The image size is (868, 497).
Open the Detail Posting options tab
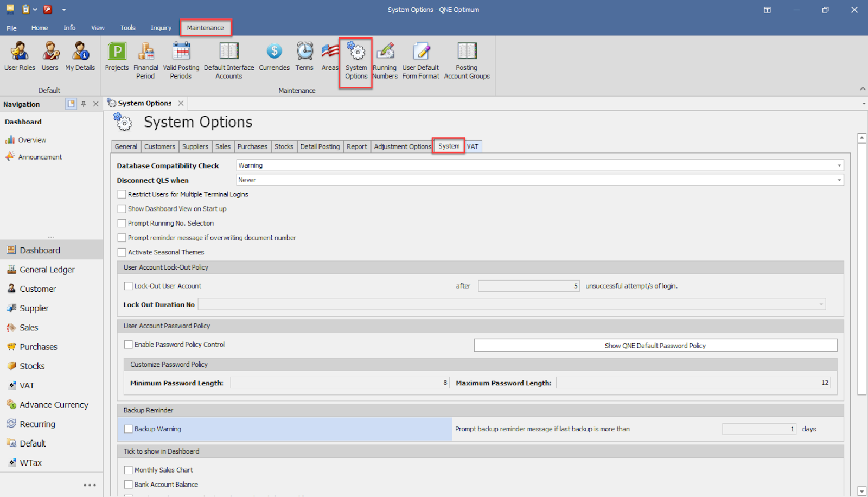click(320, 146)
